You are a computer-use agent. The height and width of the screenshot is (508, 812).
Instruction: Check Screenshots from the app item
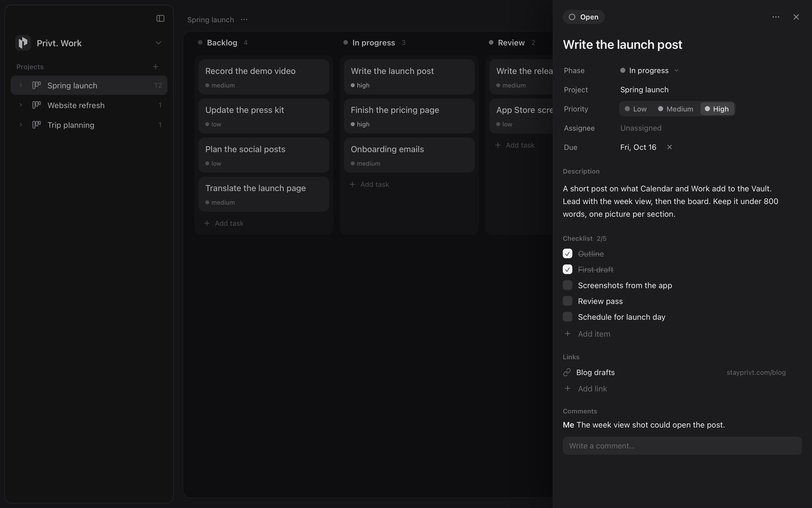point(568,285)
